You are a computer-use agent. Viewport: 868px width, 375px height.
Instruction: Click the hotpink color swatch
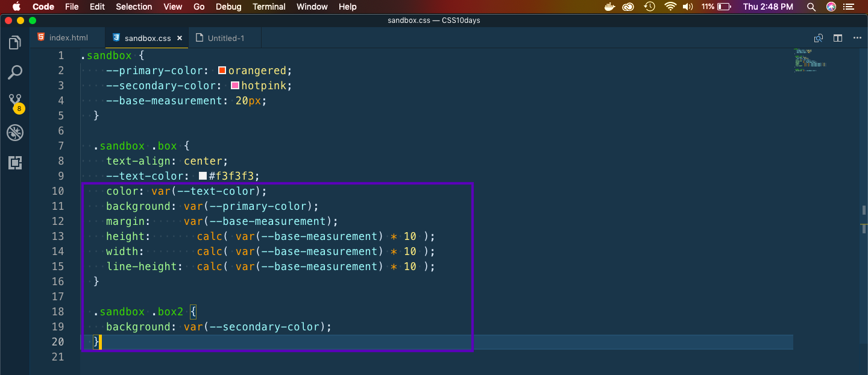click(235, 86)
